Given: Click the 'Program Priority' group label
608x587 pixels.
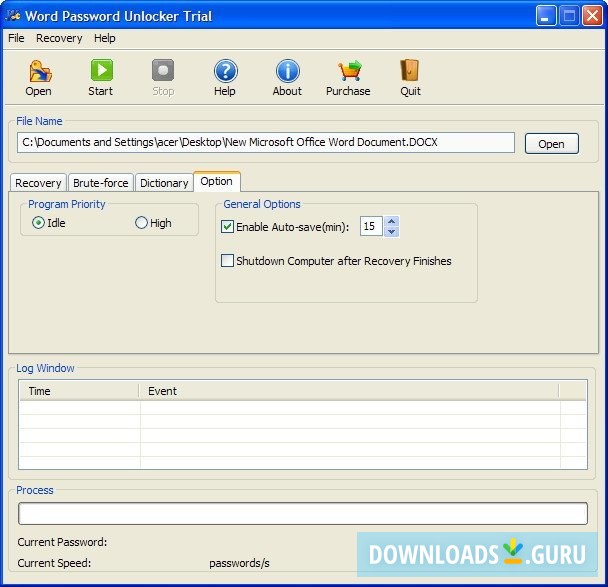Looking at the screenshot, I should tap(67, 204).
